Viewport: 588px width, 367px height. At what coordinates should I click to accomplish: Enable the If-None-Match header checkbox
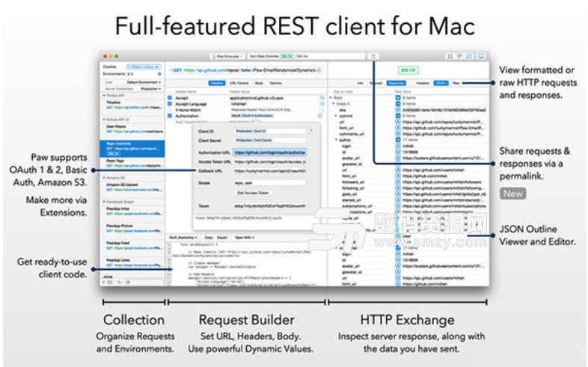tap(170, 110)
